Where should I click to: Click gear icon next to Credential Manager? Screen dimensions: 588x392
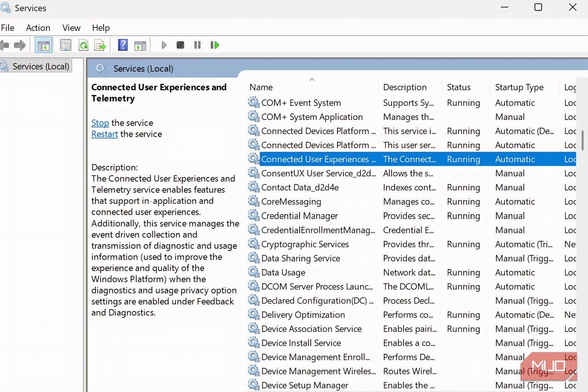pyautogui.click(x=253, y=215)
